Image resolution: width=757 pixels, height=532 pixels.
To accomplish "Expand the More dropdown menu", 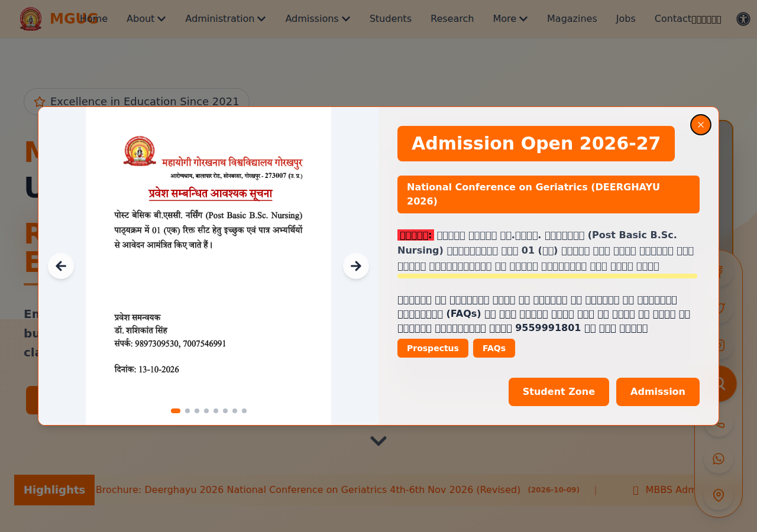I will click(x=510, y=19).
